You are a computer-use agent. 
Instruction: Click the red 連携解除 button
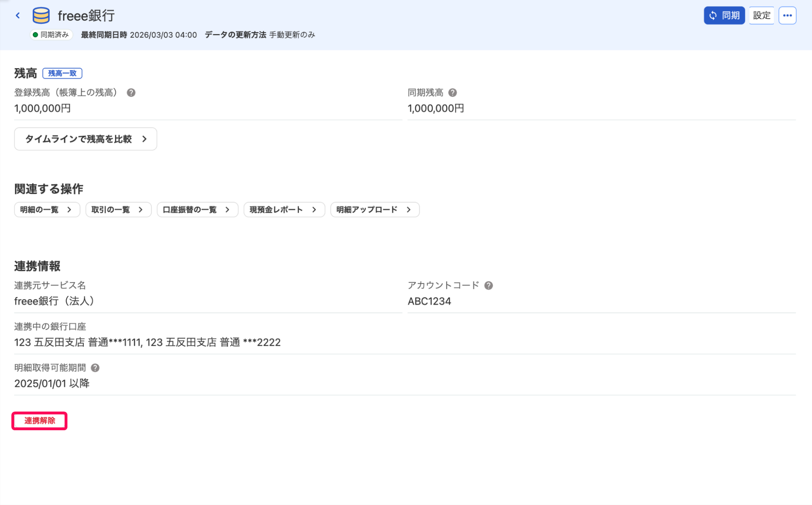[x=39, y=420]
